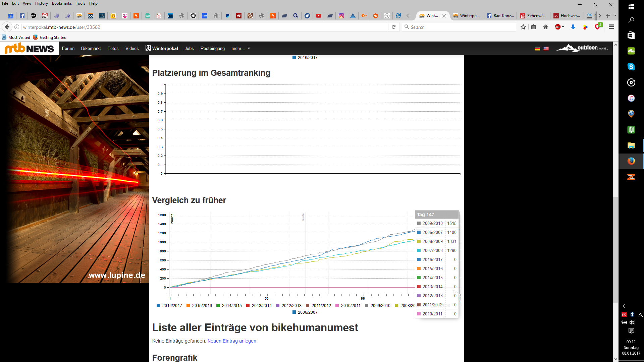Open the Bookmarks menu

(62, 3)
